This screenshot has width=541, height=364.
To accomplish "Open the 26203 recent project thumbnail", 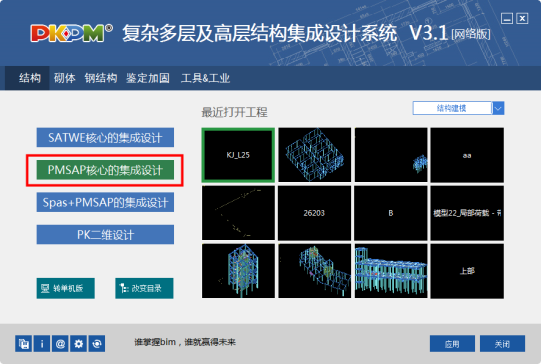I will click(x=314, y=213).
